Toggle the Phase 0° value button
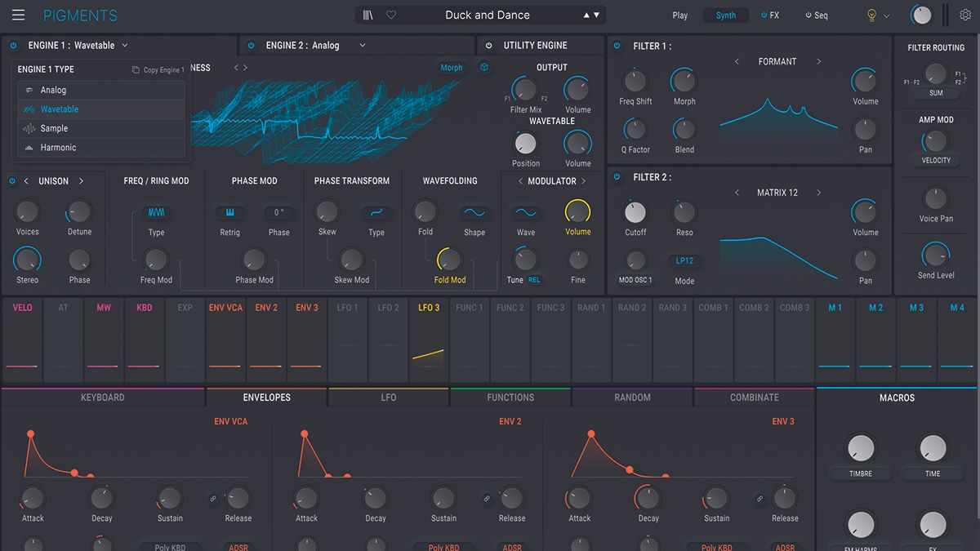Screen dimensions: 980x551 point(279,212)
